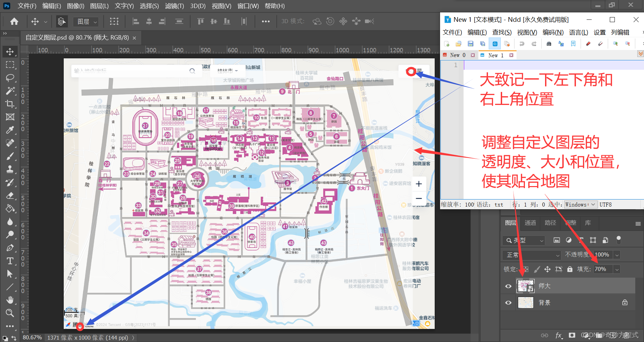Switch to the 通道 panel tab
This screenshot has width=644, height=342.
(530, 223)
